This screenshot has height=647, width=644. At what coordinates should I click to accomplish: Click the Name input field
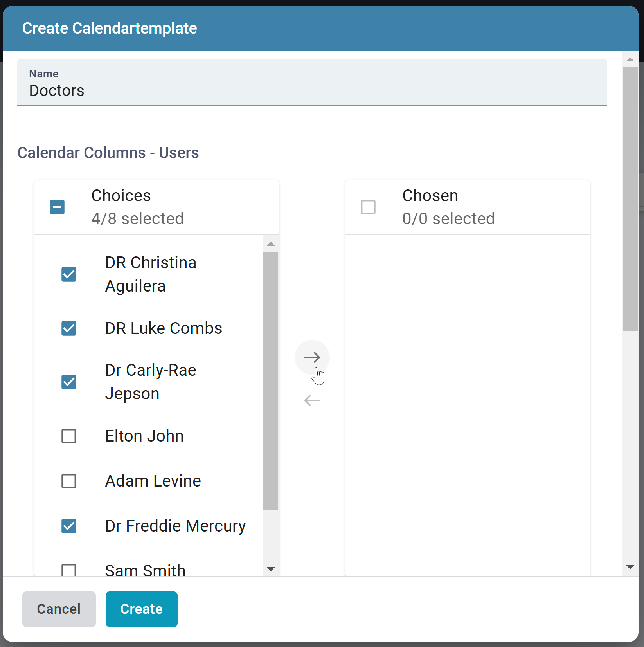(x=312, y=90)
